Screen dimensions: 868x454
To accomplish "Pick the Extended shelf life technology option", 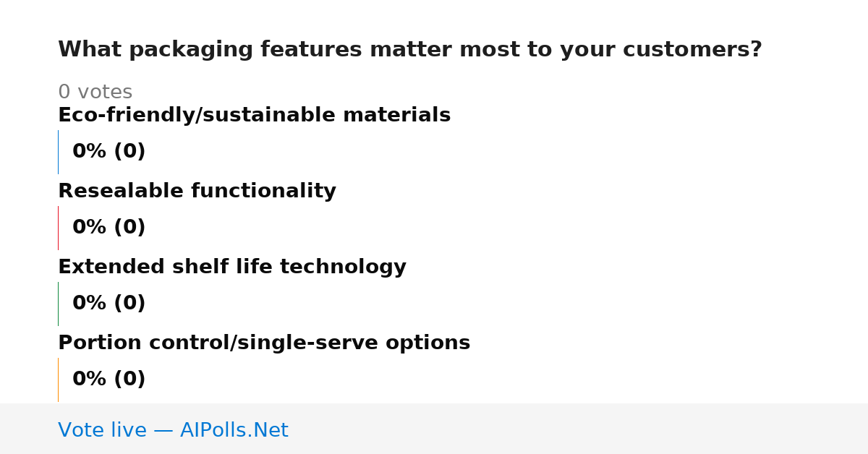I will pyautogui.click(x=231, y=267).
